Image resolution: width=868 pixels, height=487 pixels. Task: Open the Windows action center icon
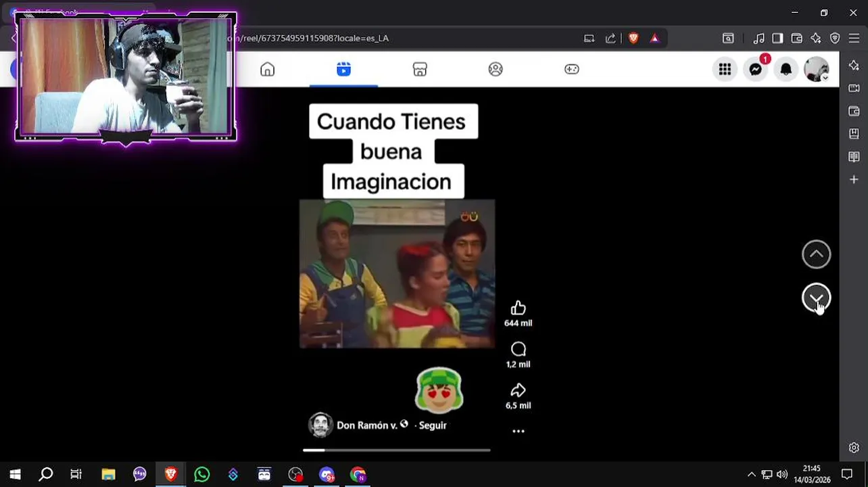846,475
